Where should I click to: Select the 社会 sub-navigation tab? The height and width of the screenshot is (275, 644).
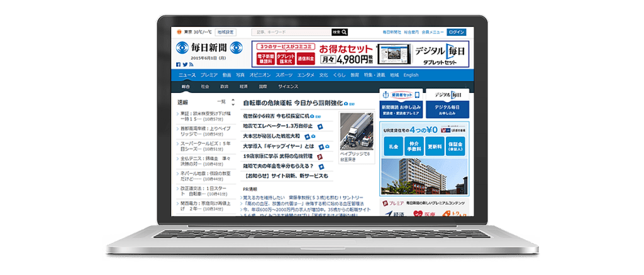[205, 87]
